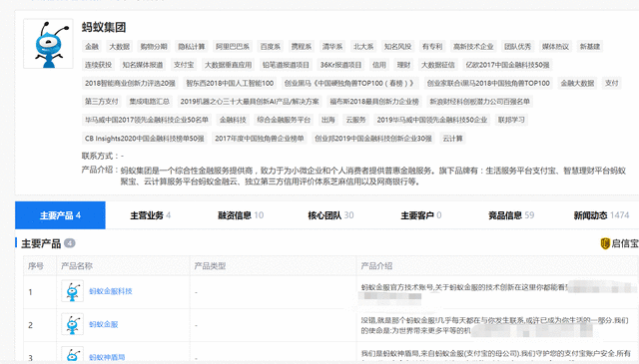Click the 支付宝 tag
Viewport: 639px width, 364px height.
pos(184,65)
